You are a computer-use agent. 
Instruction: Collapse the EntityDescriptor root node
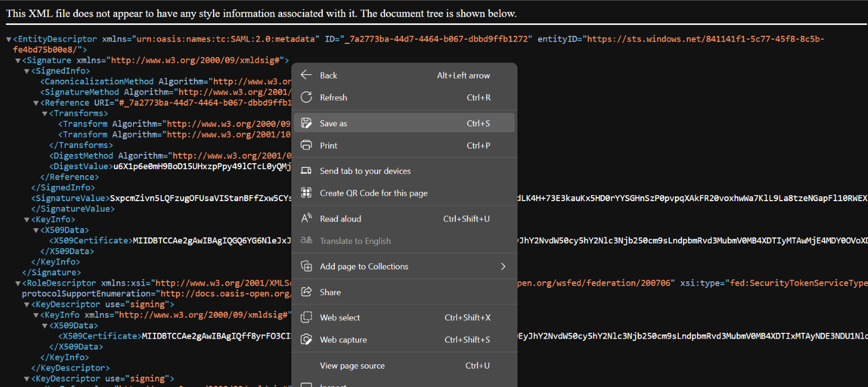pos(9,40)
